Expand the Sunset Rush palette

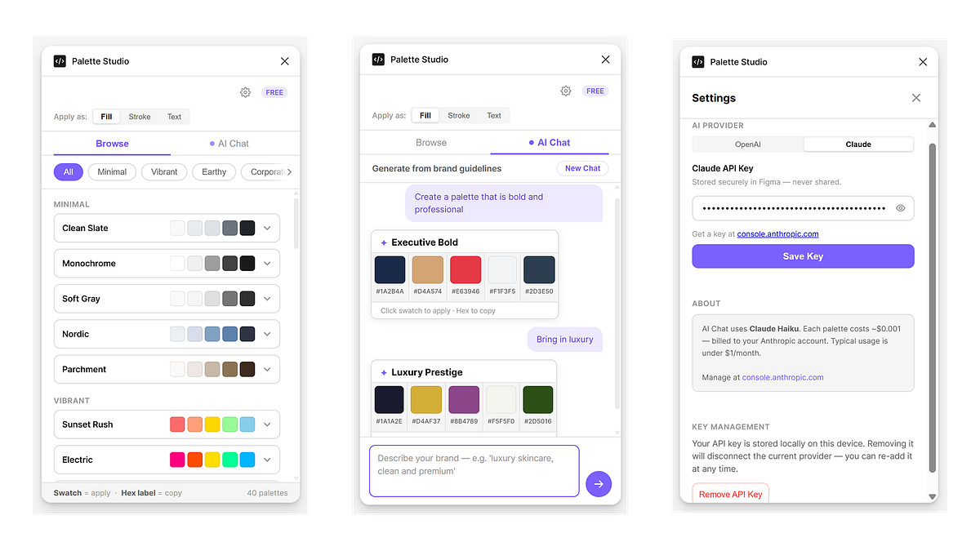coord(267,424)
